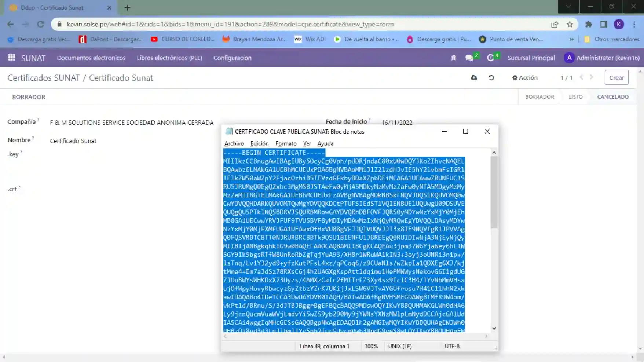
Task: Go to next record arrow
Action: (x=591, y=77)
